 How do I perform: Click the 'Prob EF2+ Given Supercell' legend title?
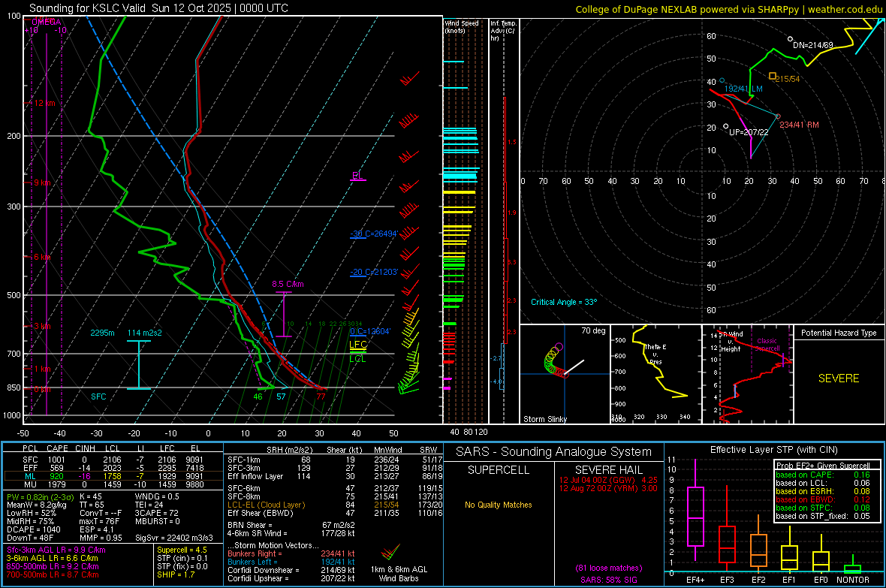coord(823,466)
